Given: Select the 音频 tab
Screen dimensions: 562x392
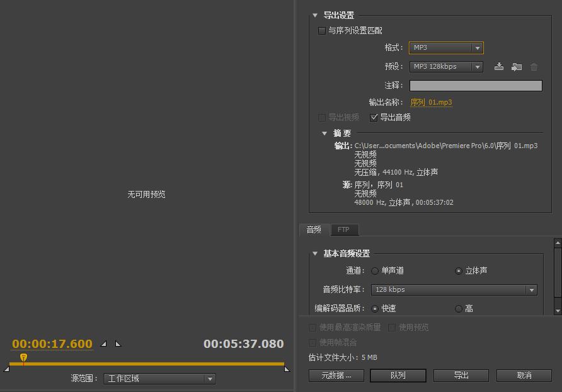Looking at the screenshot, I should pos(314,229).
